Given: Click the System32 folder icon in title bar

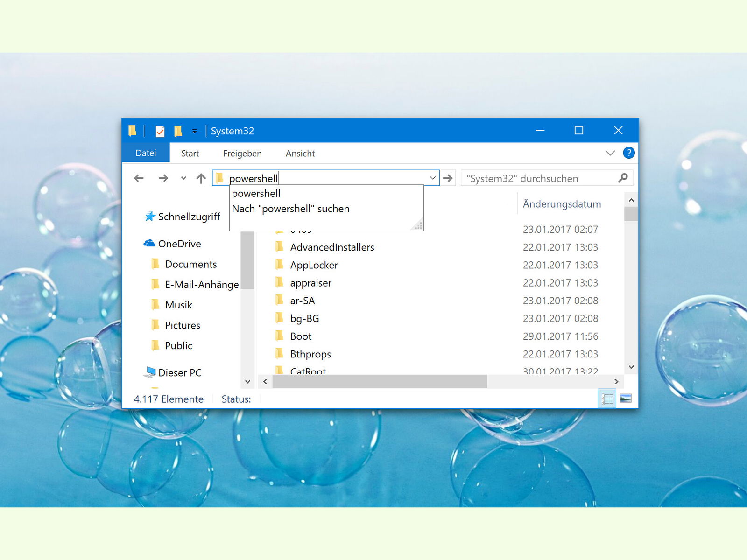Looking at the screenshot, I should [133, 131].
